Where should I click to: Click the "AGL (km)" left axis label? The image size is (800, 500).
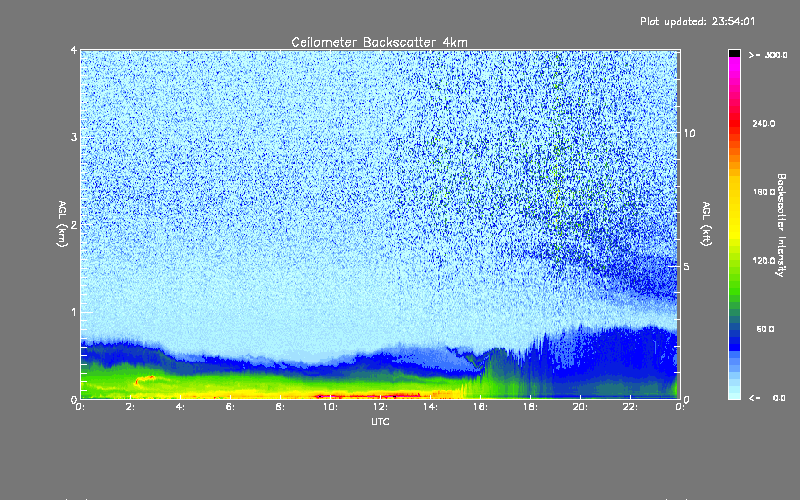pyautogui.click(x=63, y=224)
